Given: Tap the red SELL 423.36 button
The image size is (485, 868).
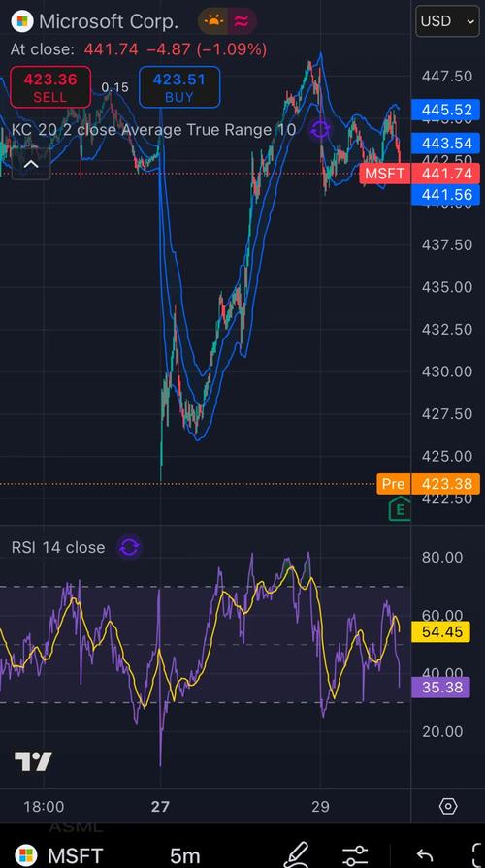Looking at the screenshot, I should coord(50,87).
